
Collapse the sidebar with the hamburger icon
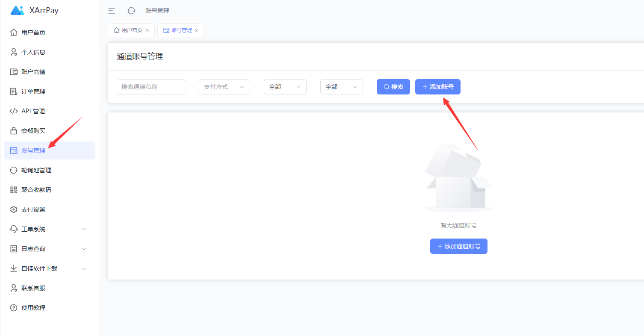coord(112,11)
